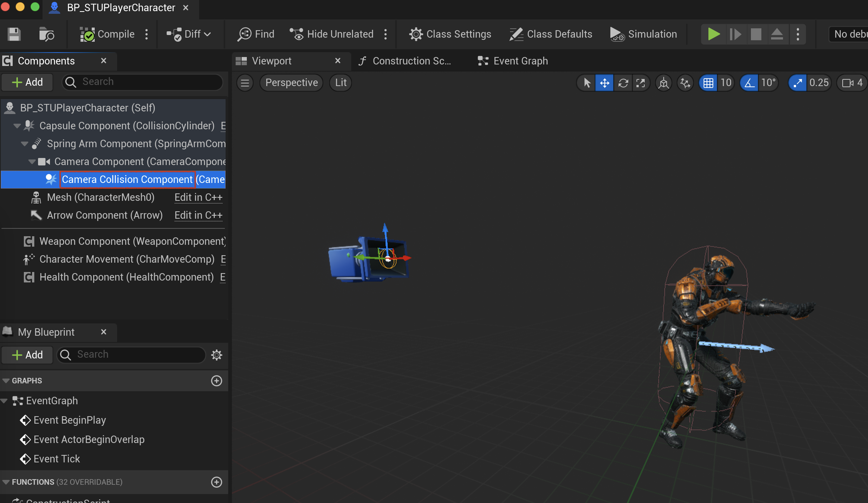The width and height of the screenshot is (868, 503).
Task: Toggle rotation snapping
Action: click(749, 83)
